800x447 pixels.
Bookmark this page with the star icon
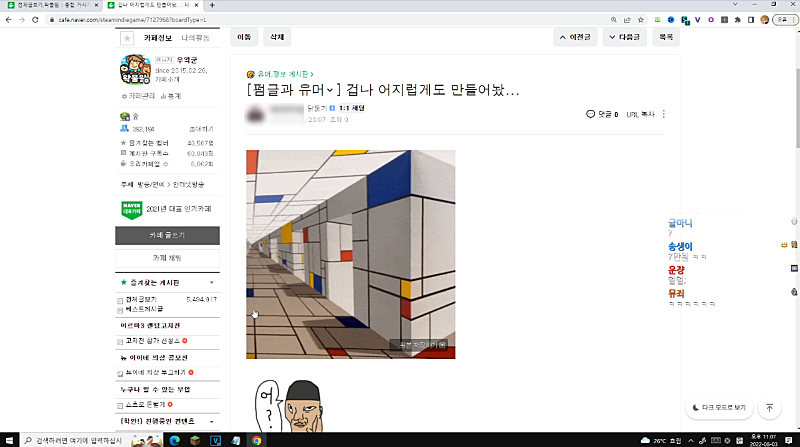pyautogui.click(x=640, y=20)
